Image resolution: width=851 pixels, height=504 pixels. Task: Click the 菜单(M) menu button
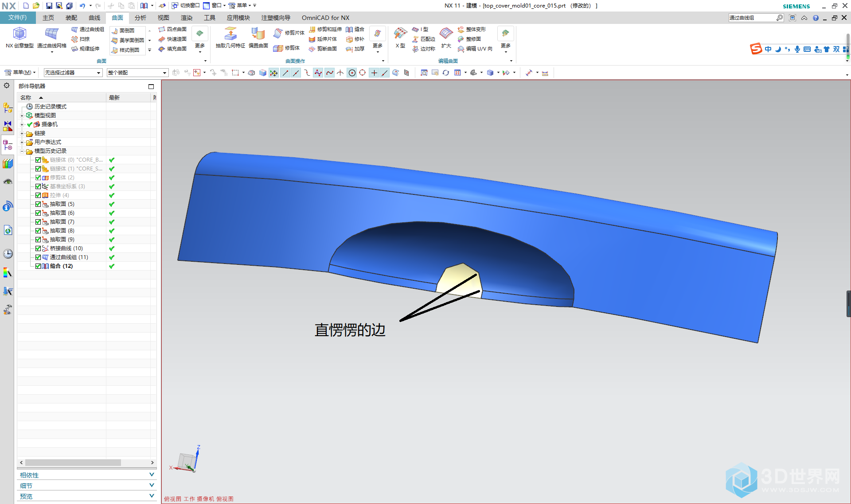click(x=20, y=73)
